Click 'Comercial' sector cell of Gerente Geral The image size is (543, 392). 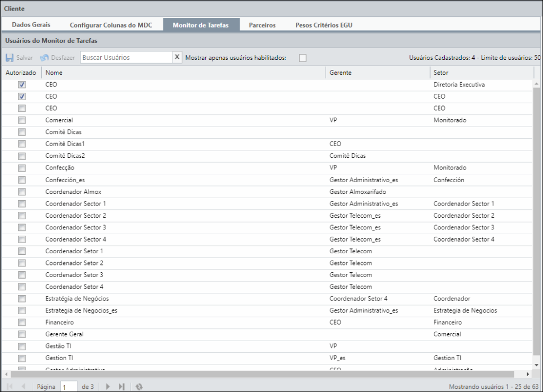click(447, 334)
